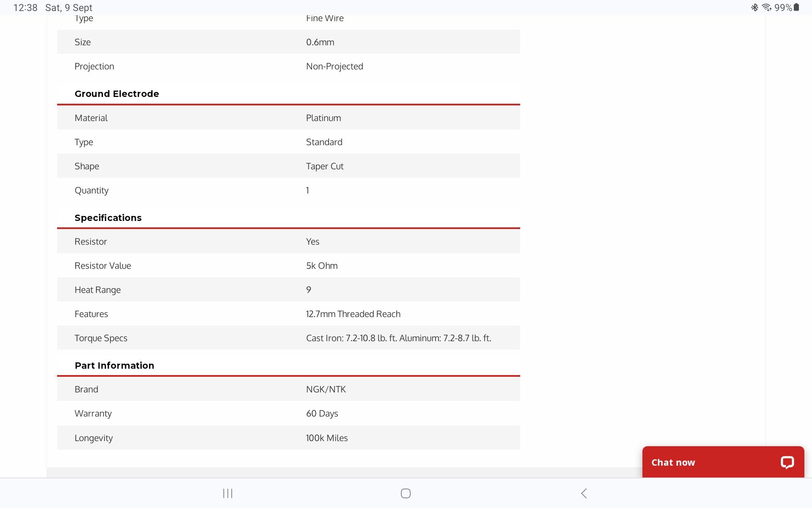
Task: Click the Taper Cut shape value
Action: tap(325, 166)
